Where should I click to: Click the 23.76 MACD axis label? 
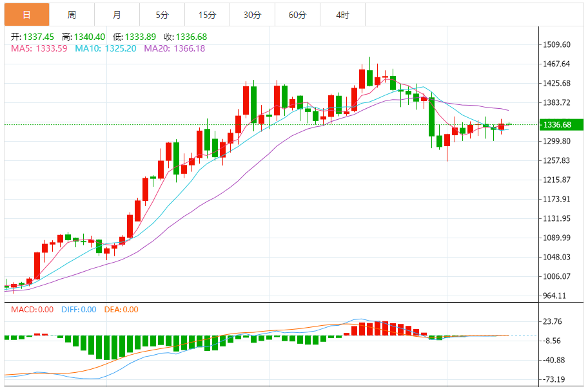coord(553,322)
